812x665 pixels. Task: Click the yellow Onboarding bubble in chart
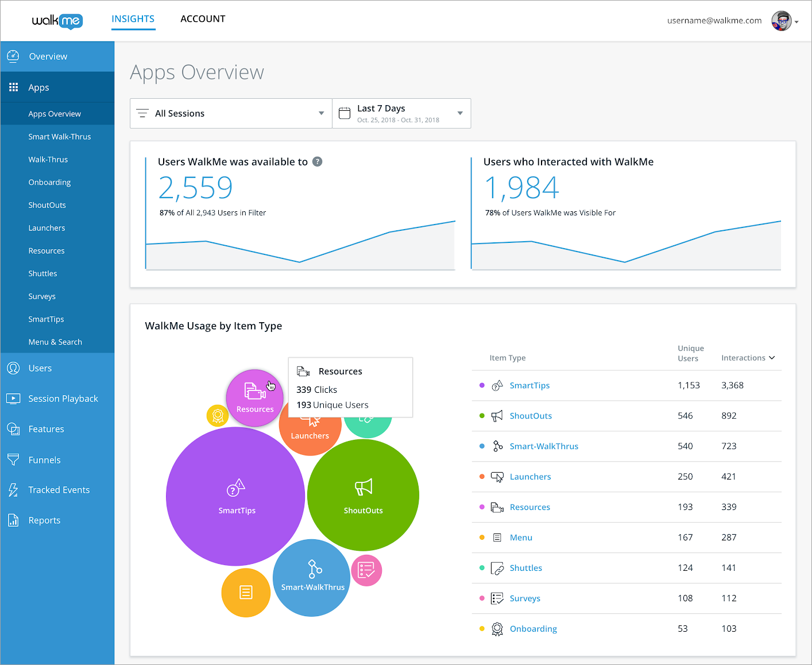[x=217, y=415]
